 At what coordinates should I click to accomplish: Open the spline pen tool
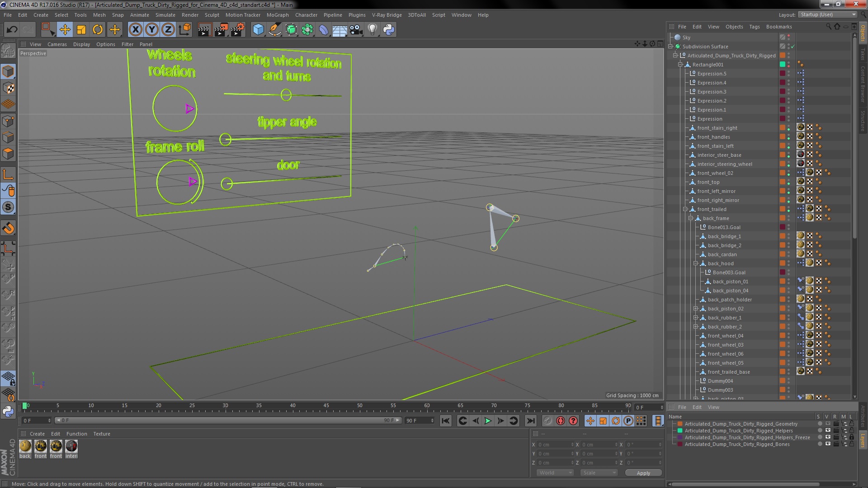pos(274,30)
